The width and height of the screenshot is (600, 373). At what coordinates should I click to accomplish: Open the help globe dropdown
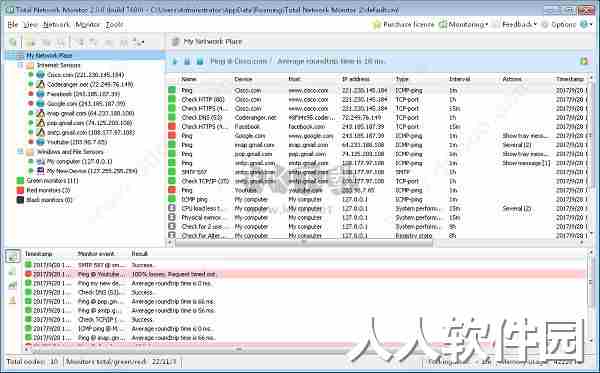pos(586,24)
